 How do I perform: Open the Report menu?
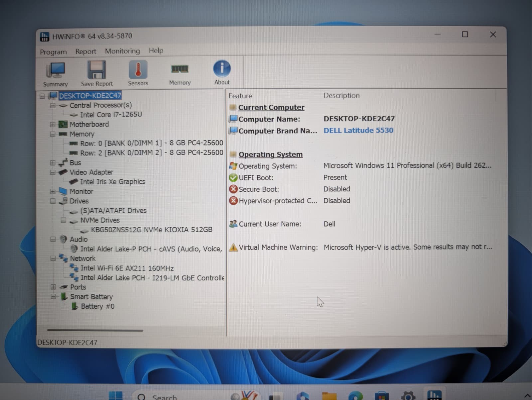86,51
